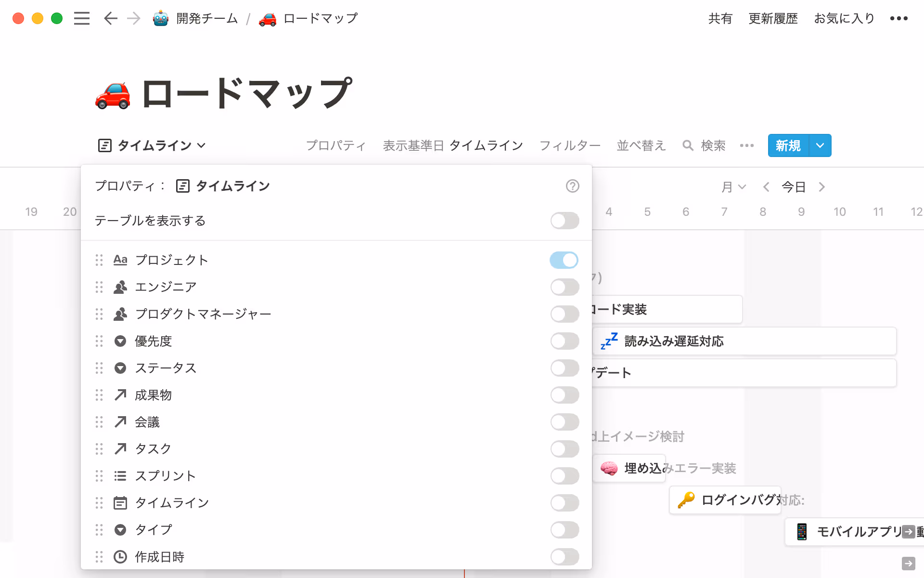This screenshot has width=924, height=578.
Task: Click the clock icon beside 作成日時
Action: 120,557
